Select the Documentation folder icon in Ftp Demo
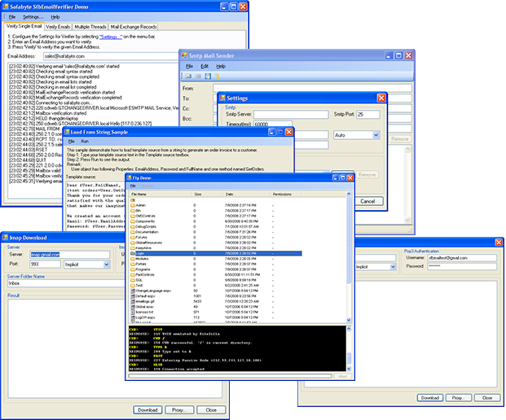This screenshot has width=506, height=420. 133,232
